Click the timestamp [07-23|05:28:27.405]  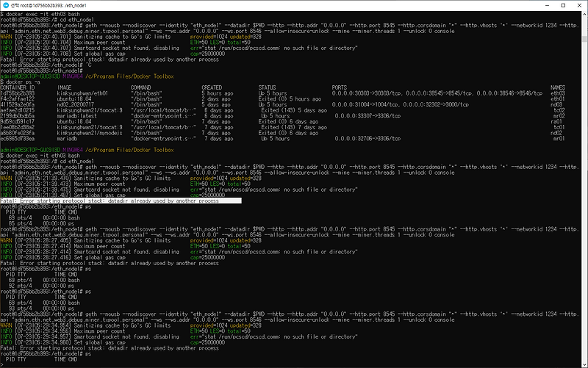coord(42,241)
